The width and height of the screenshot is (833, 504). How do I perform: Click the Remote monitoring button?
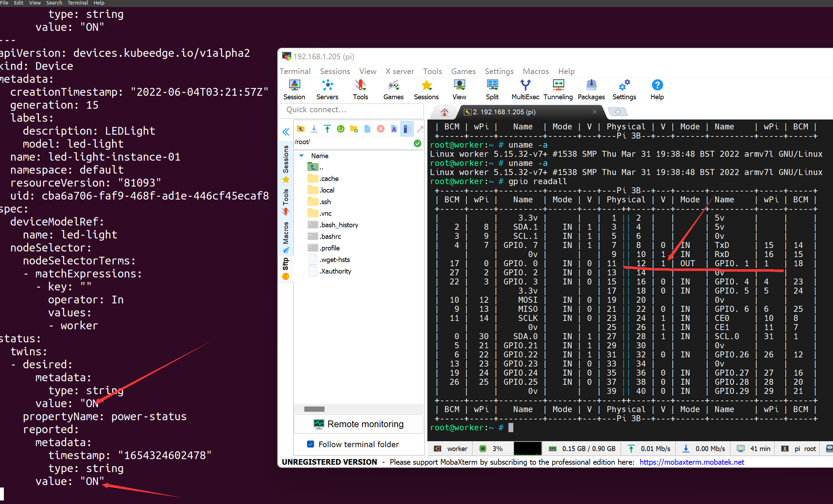(358, 424)
